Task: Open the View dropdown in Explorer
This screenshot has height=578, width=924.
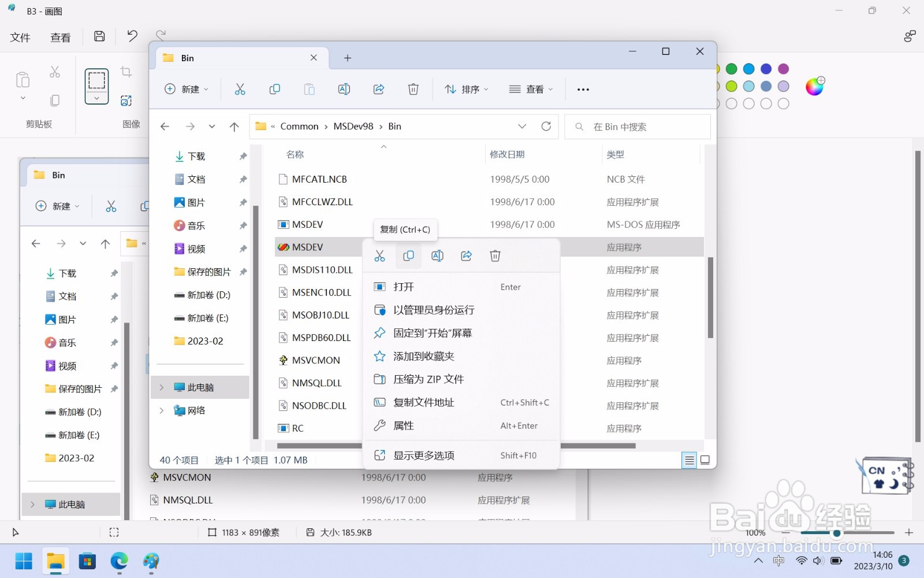Action: pyautogui.click(x=531, y=89)
